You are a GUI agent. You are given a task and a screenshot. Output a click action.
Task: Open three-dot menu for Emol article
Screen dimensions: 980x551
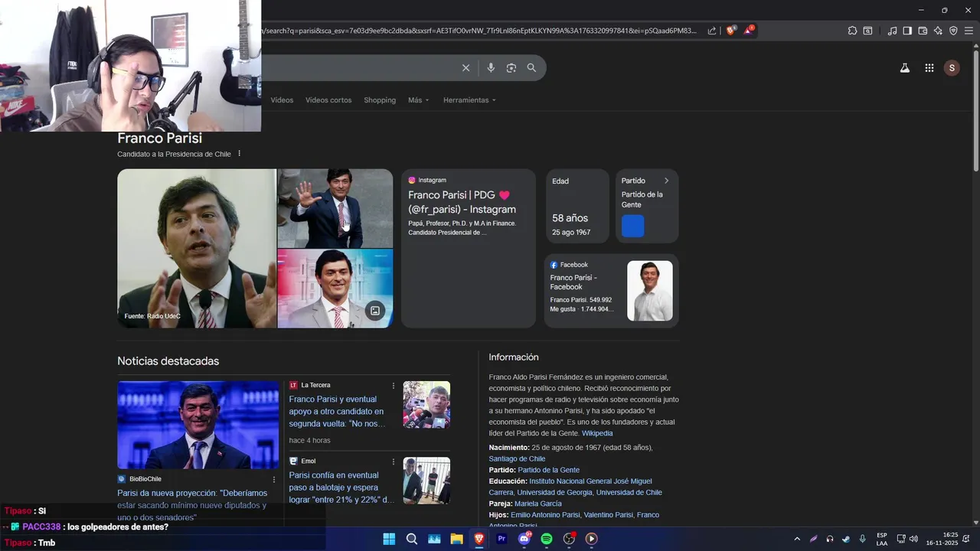(394, 461)
